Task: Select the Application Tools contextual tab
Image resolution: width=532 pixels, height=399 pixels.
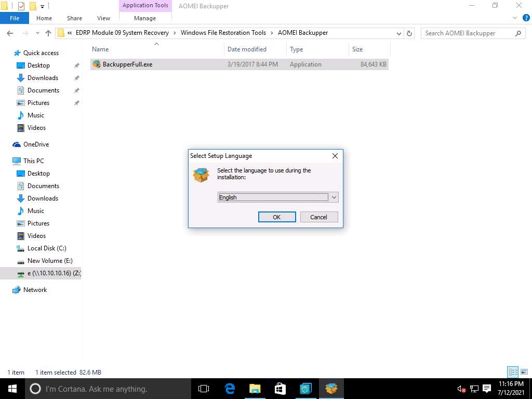Action: (x=145, y=5)
